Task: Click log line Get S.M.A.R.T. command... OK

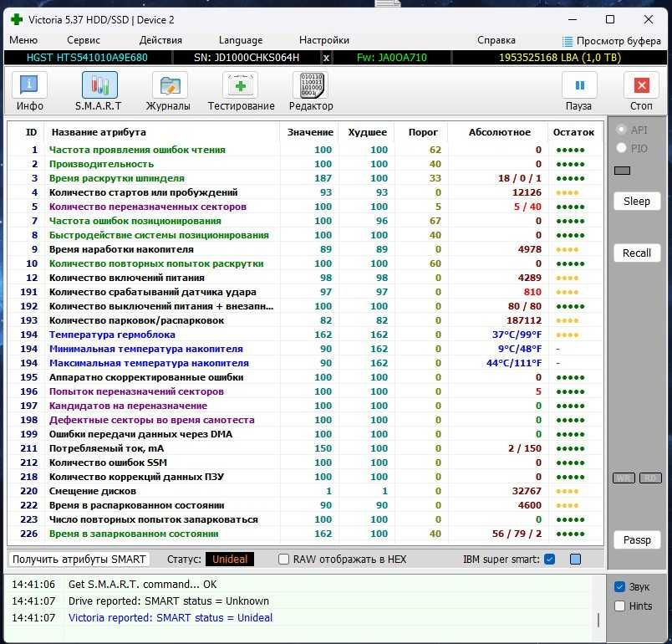Action: pyautogui.click(x=142, y=585)
